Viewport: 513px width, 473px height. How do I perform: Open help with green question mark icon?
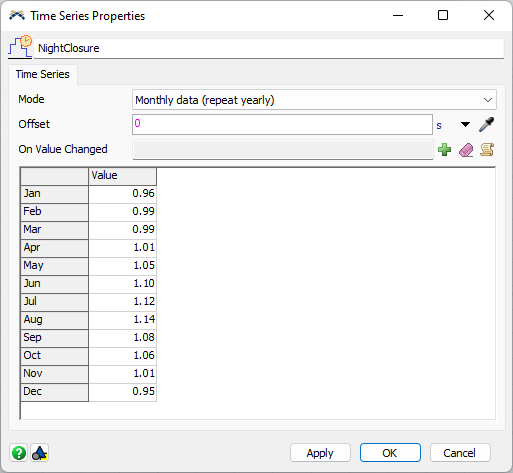pos(19,453)
